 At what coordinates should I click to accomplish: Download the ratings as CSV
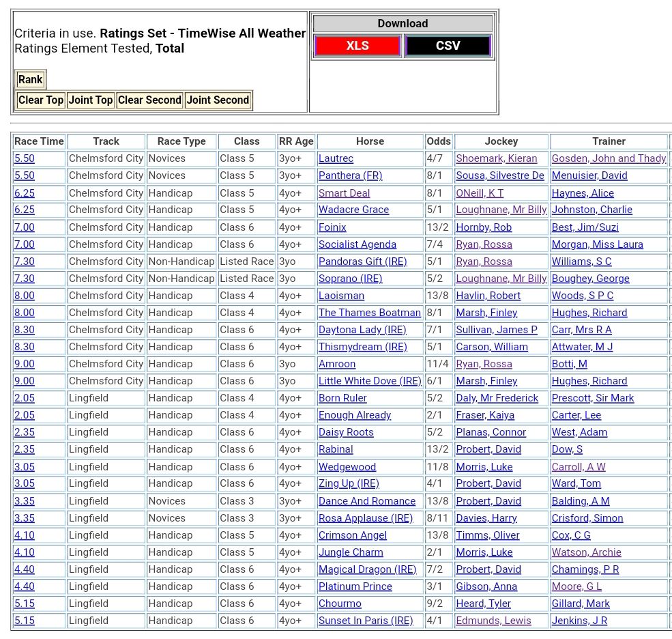click(448, 46)
